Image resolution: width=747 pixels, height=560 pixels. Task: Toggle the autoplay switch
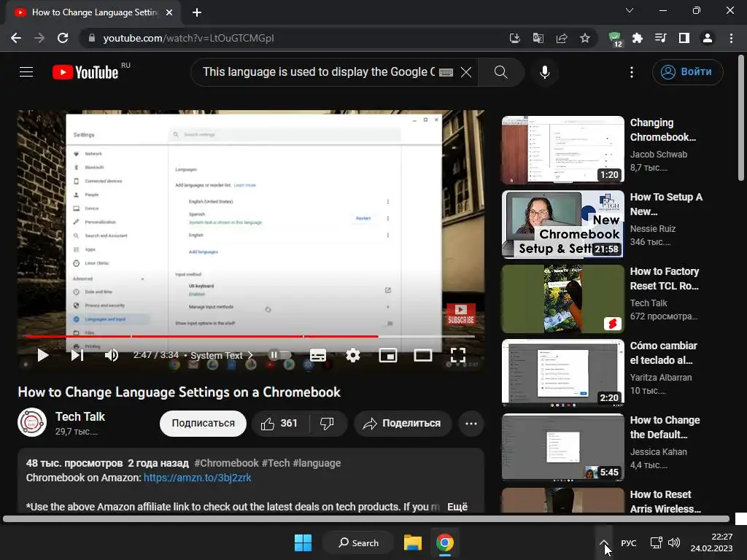point(279,355)
